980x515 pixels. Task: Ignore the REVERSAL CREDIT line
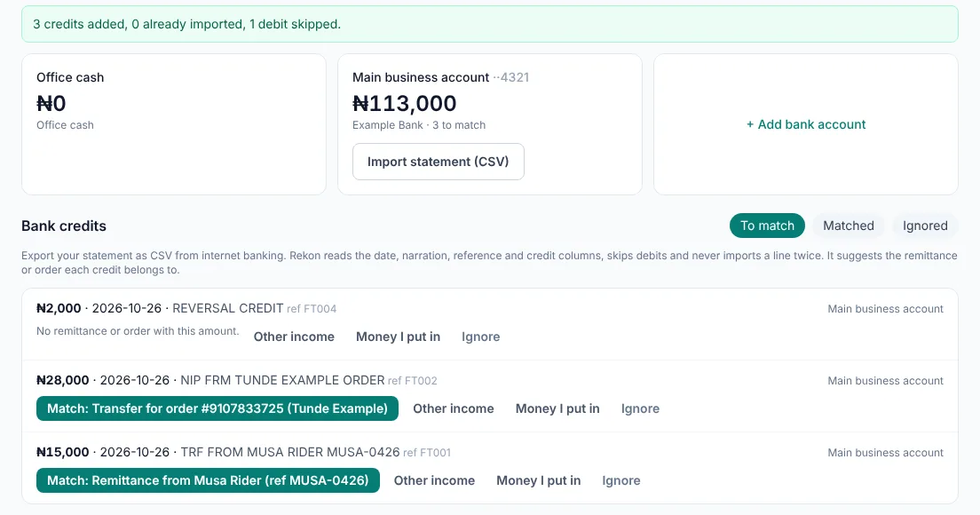[x=480, y=337]
